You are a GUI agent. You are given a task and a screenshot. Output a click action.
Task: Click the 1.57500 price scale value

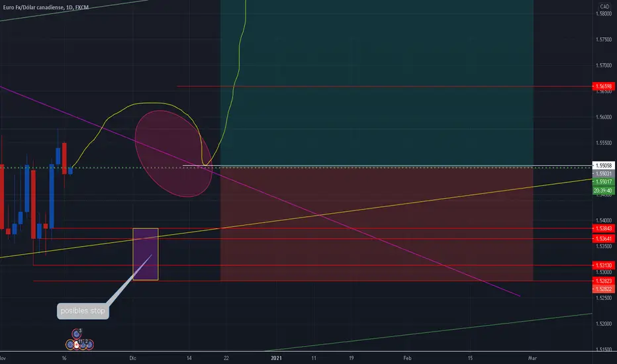[604, 40]
